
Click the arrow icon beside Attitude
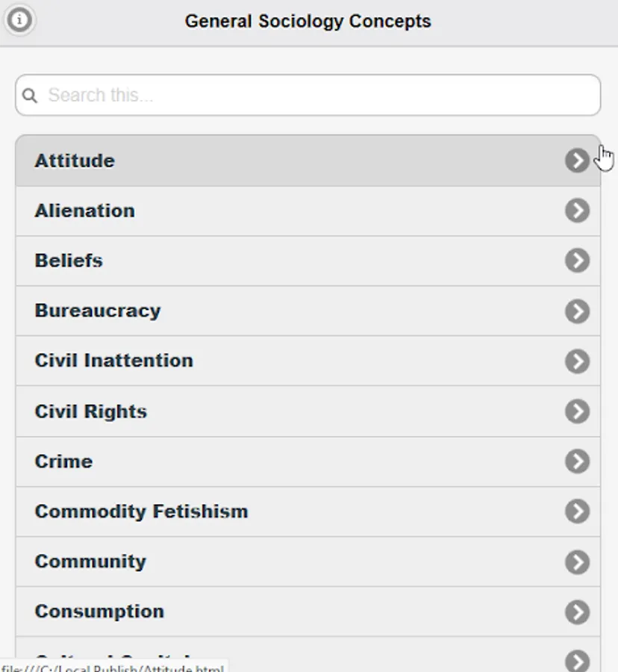tap(577, 161)
